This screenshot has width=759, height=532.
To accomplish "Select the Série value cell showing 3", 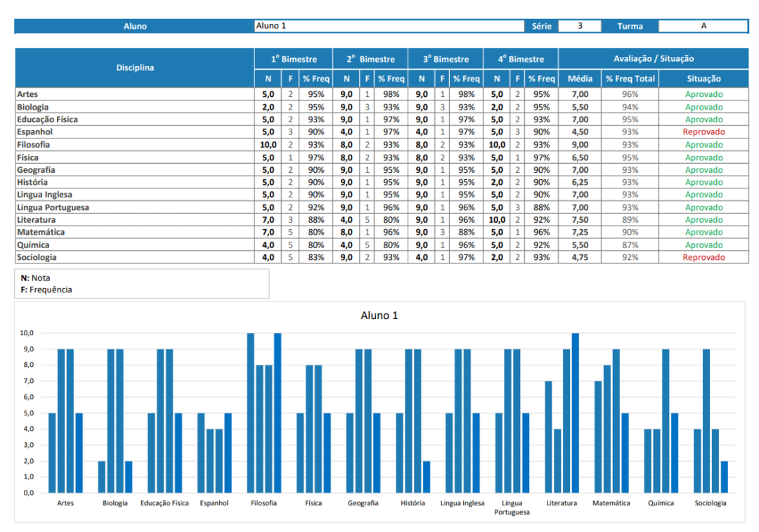I will pos(580,26).
